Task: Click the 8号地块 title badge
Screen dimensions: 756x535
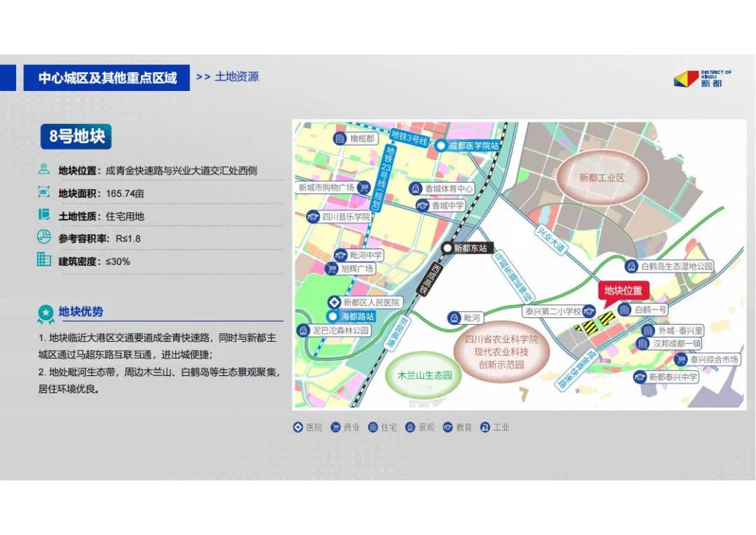Action: [76, 137]
